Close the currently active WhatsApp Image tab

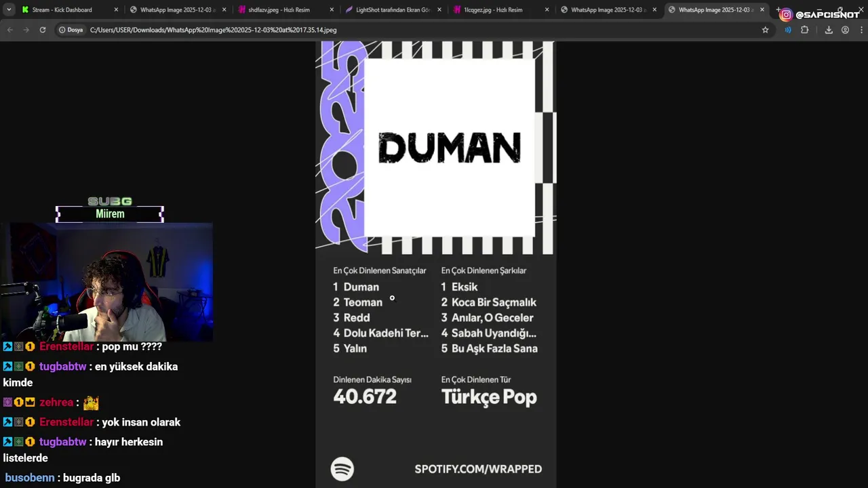coord(762,9)
